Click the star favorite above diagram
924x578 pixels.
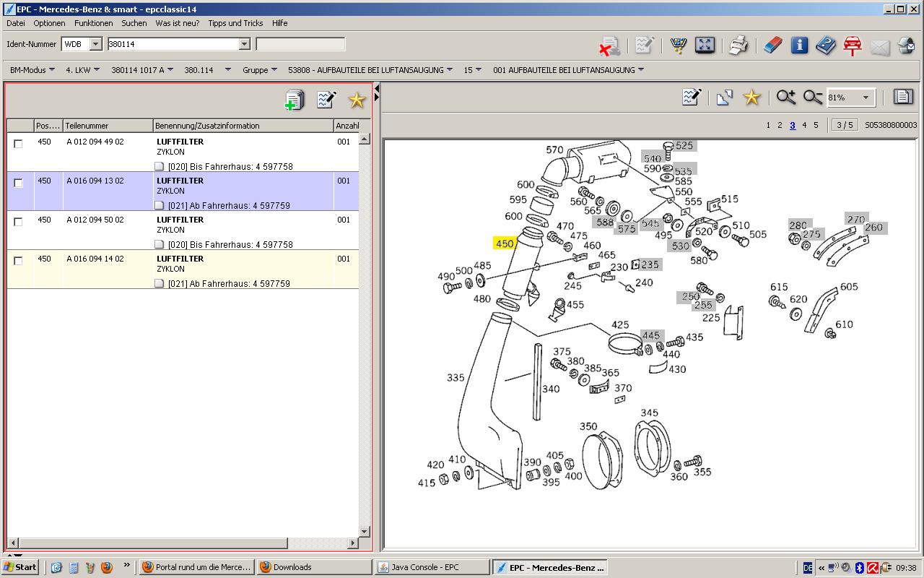point(752,97)
